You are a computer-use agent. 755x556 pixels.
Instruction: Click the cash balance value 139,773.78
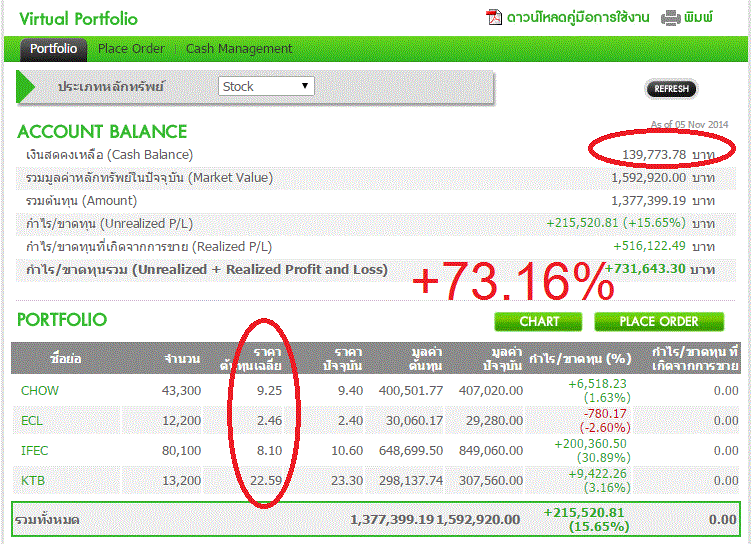[x=654, y=155]
